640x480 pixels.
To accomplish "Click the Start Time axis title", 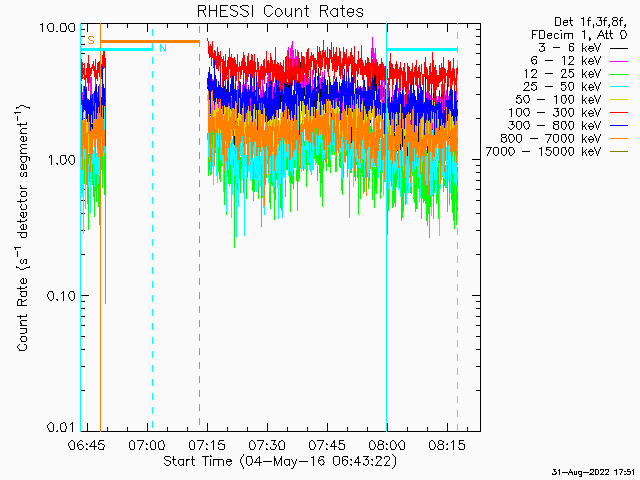I will point(280,461).
